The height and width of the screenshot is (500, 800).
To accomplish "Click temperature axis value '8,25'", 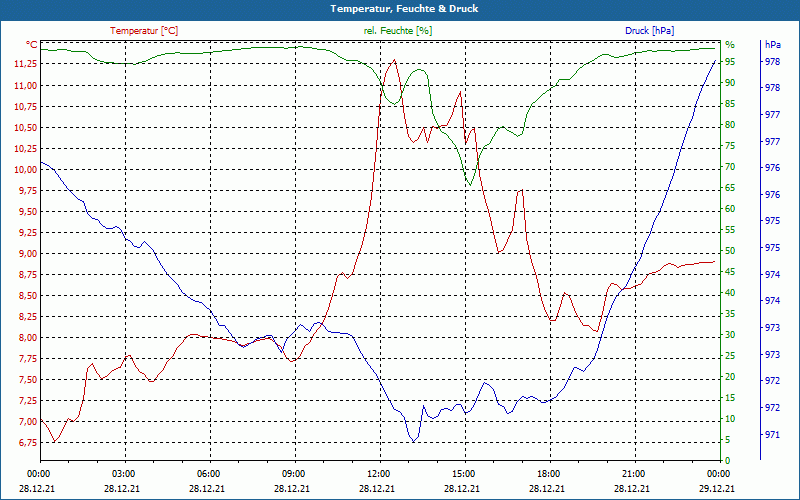I will (x=28, y=317).
